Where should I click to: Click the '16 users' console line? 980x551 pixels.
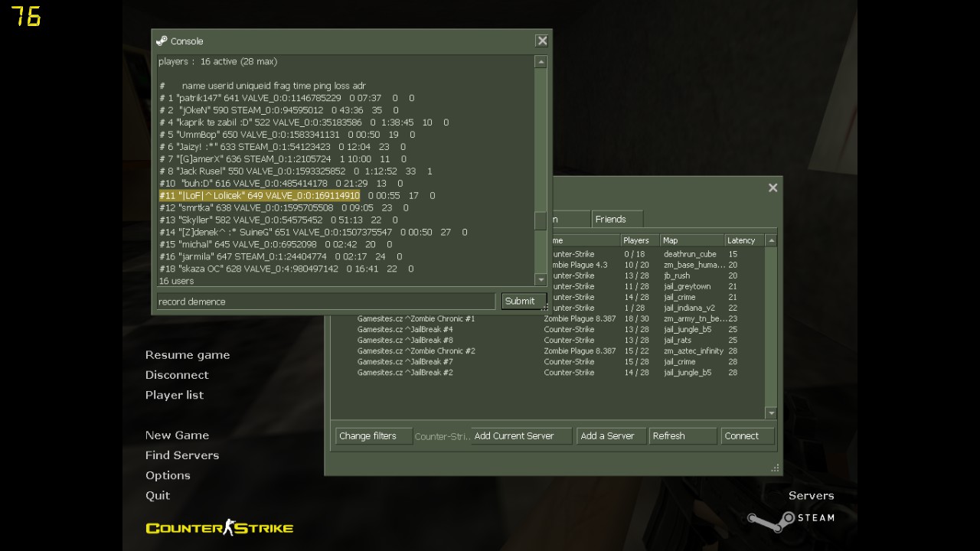click(176, 281)
